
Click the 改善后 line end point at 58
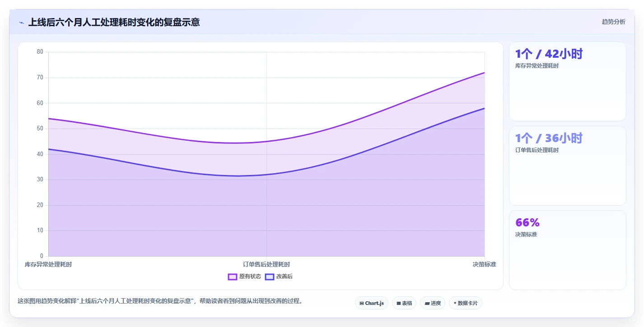point(485,108)
